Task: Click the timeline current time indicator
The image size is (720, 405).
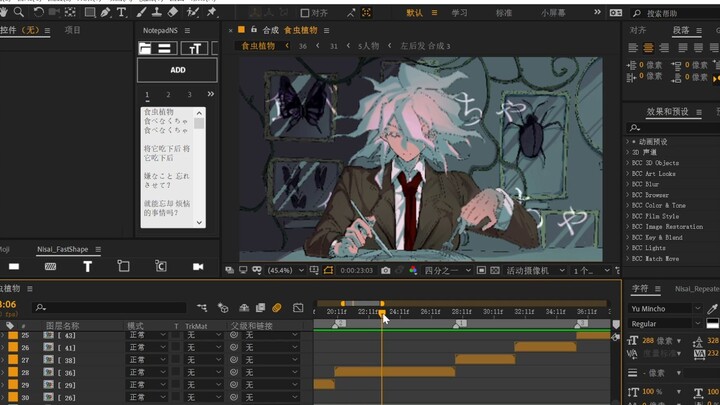Action: [x=382, y=313]
